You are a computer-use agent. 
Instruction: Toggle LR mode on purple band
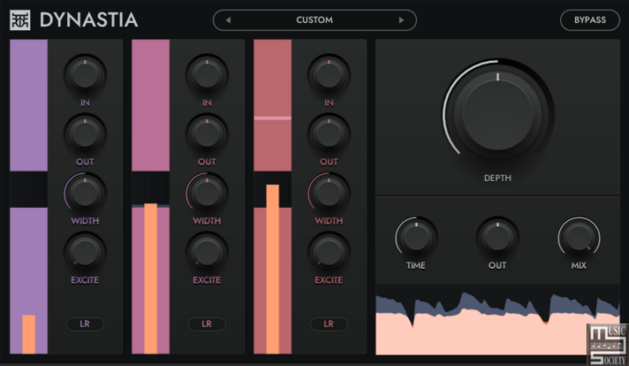[x=85, y=324]
